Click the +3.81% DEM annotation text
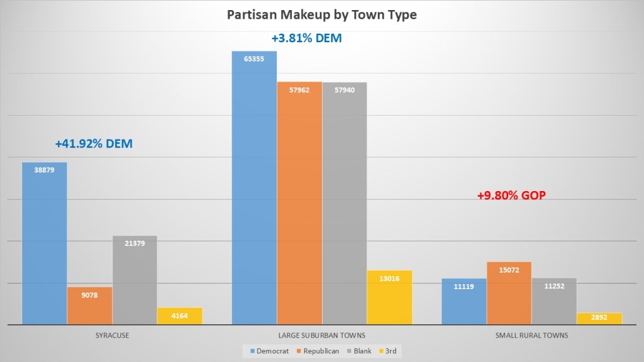 [x=306, y=39]
